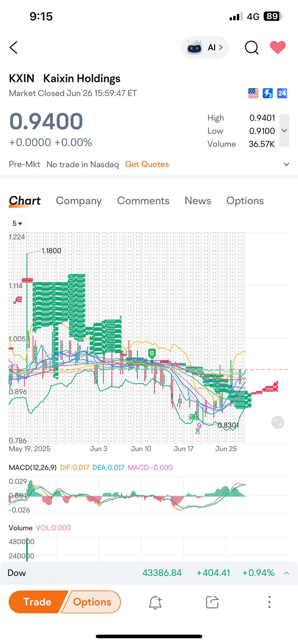This screenshot has height=644, width=298.
Task: Tap the green B buy marker
Action: pyautogui.click(x=152, y=353)
